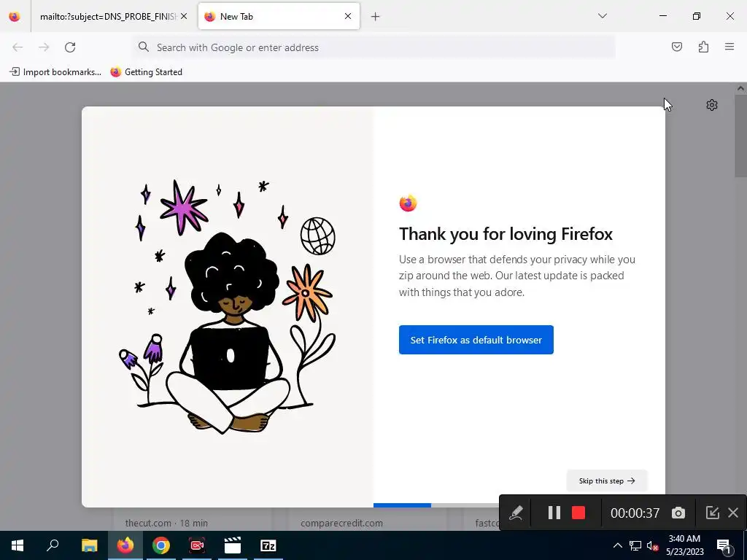
Task: Open new tab personalize gear
Action: pyautogui.click(x=712, y=105)
